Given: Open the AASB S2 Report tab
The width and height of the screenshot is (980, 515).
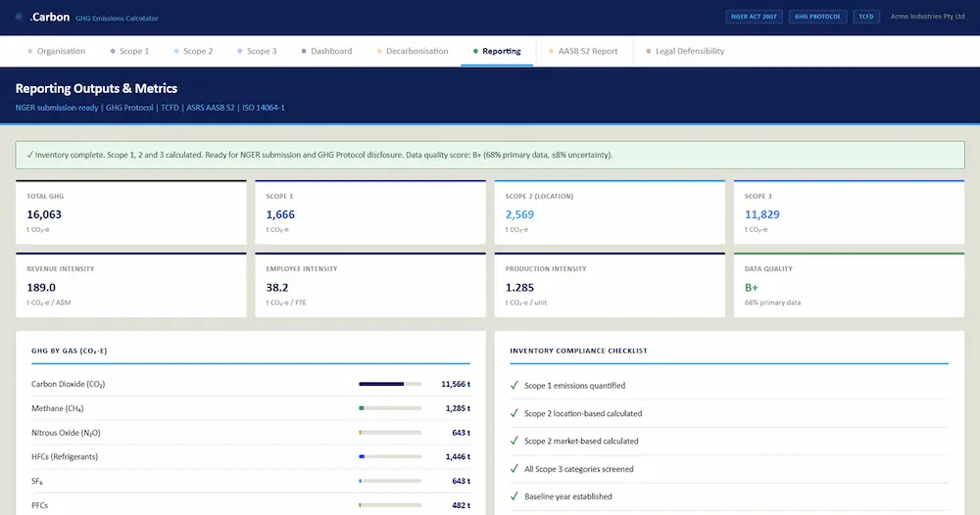Looking at the screenshot, I should click(583, 51).
